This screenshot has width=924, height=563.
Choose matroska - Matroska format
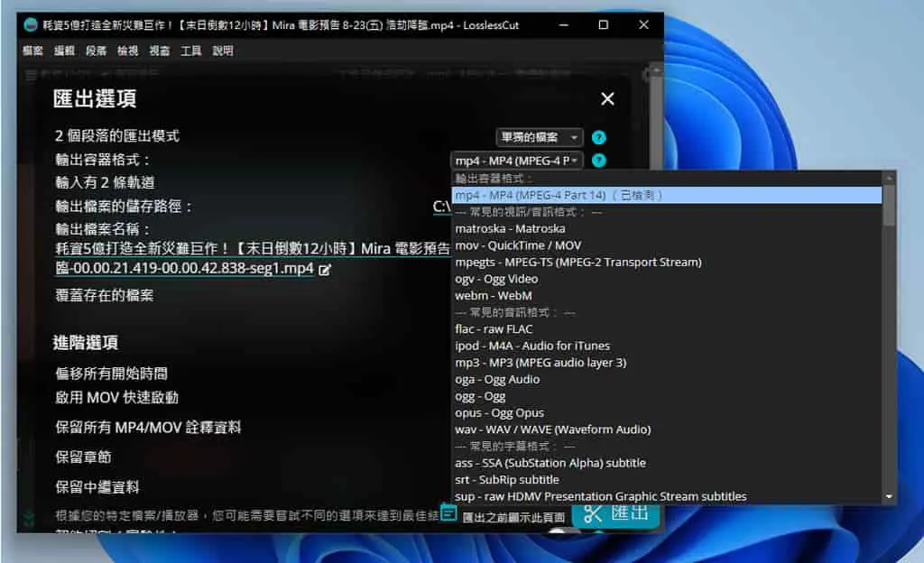[x=667, y=228]
